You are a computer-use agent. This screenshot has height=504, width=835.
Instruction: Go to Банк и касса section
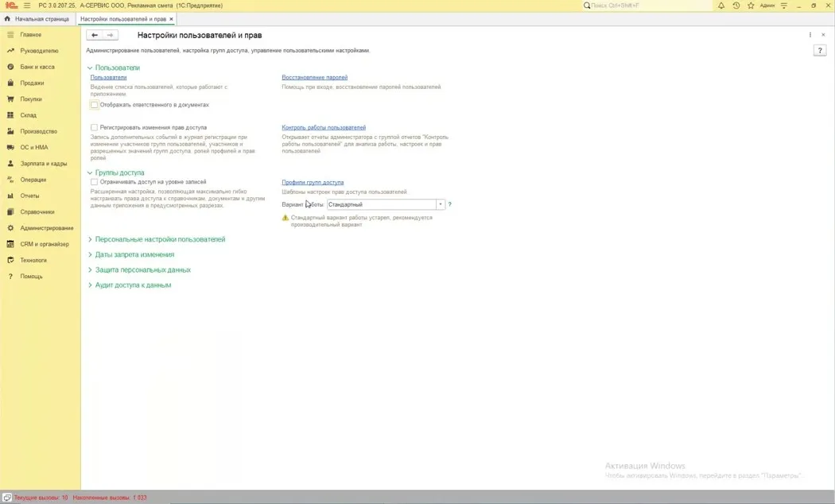coord(37,67)
